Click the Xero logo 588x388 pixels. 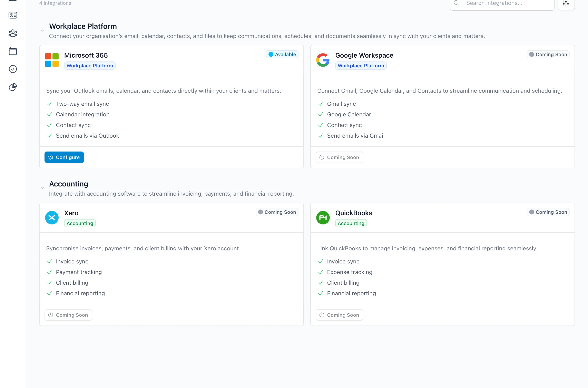click(x=52, y=218)
